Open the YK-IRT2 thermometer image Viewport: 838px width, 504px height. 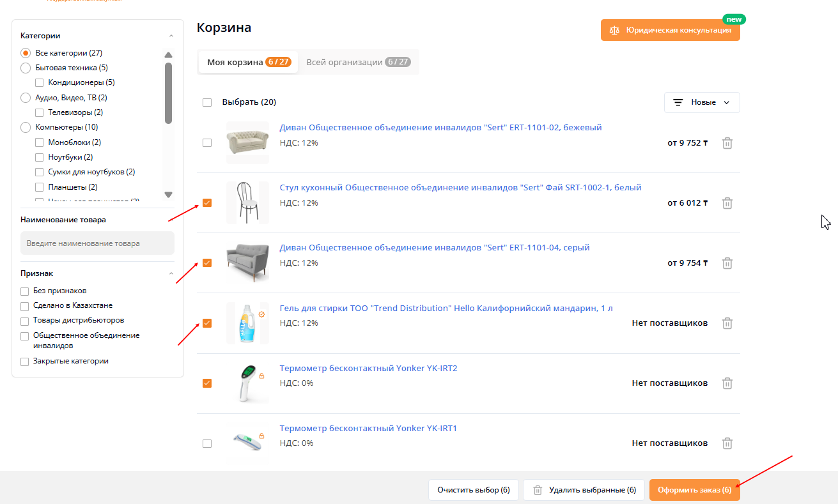247,383
